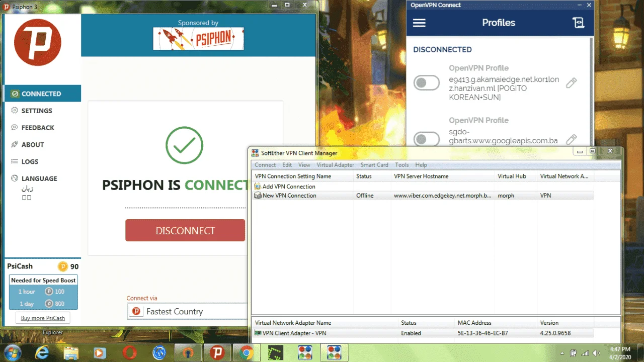Click the OpenVPN profiles list scrollbar
This screenshot has height=362, width=644.
click(x=592, y=90)
